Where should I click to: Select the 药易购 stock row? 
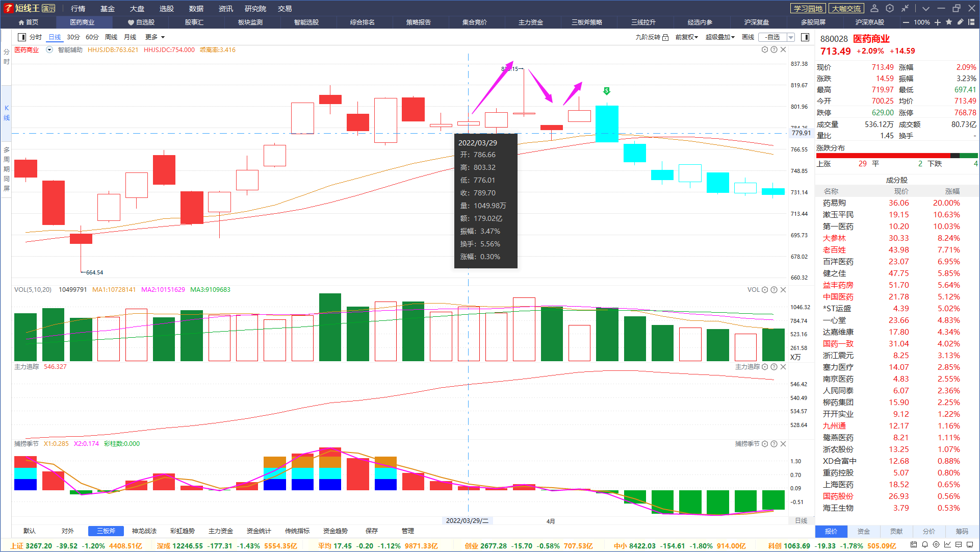coord(897,203)
